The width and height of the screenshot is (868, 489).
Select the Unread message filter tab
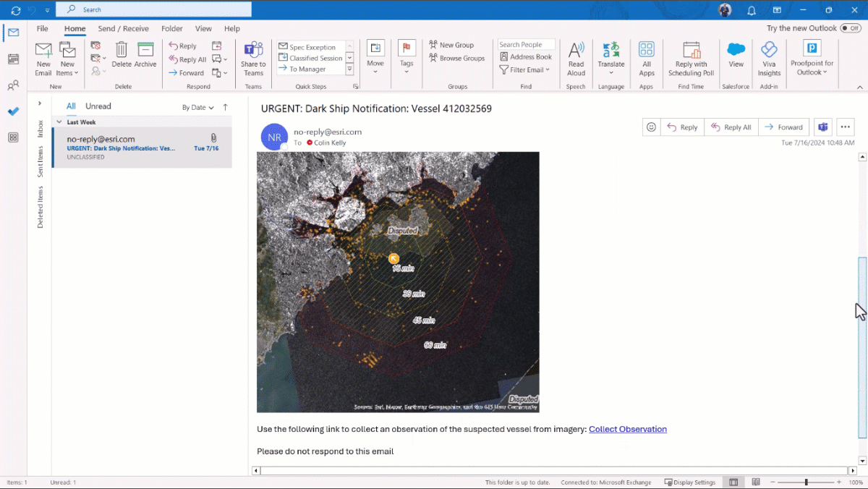point(98,106)
